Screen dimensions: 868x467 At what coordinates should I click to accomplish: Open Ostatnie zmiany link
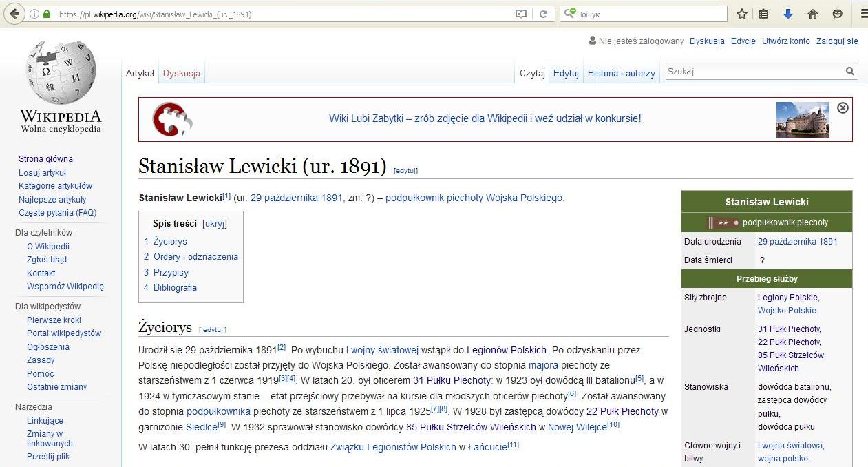point(57,386)
